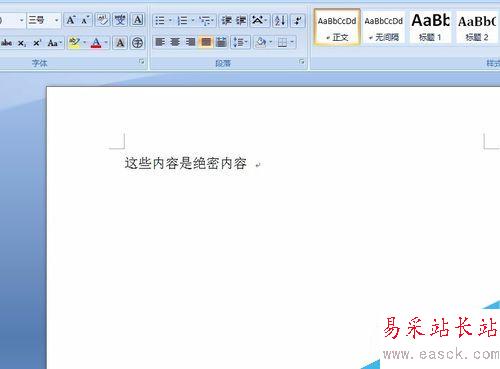500x369 pixels.
Task: Apply red font color
Action: click(96, 43)
